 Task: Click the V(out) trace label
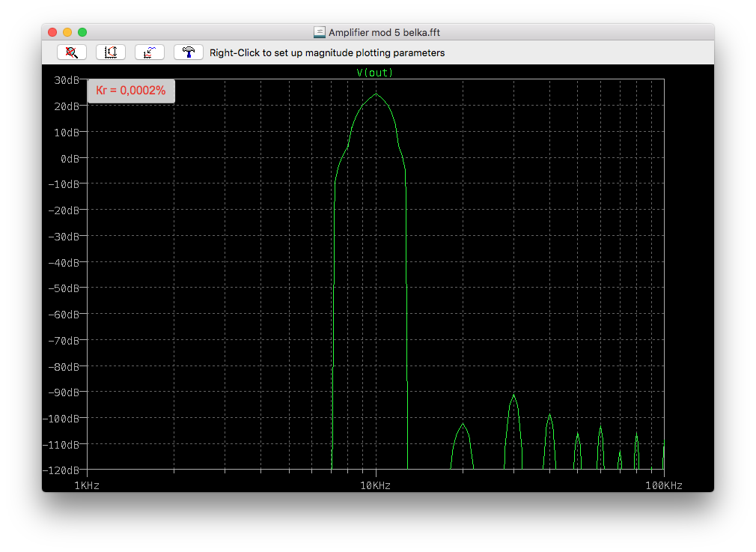pos(374,73)
